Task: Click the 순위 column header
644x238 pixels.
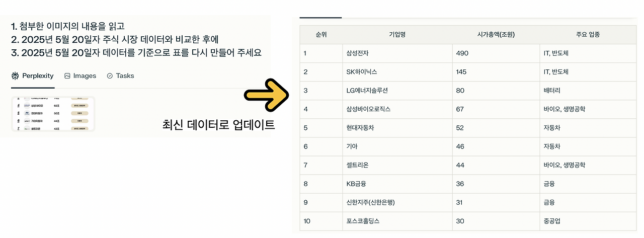Action: point(321,35)
